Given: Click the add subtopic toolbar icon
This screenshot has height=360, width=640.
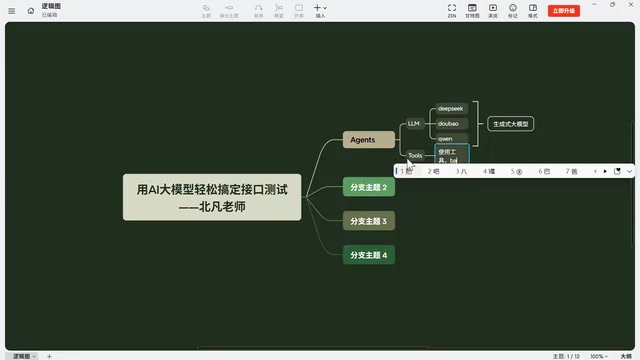Looking at the screenshot, I should [x=229, y=11].
